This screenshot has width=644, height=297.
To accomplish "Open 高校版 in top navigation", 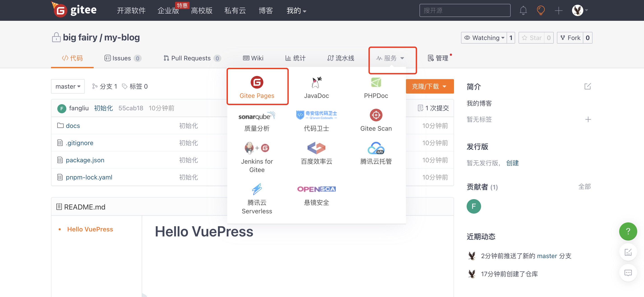I will [202, 11].
